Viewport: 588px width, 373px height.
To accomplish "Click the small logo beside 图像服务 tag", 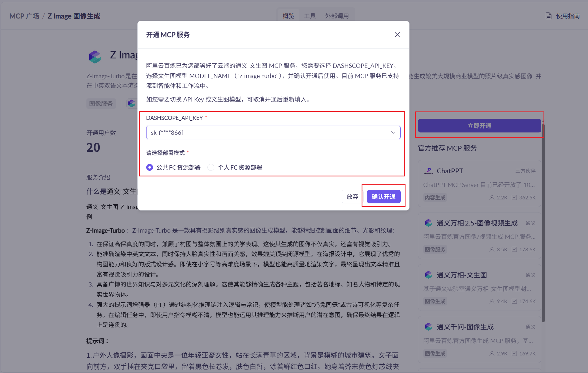I will [x=131, y=103].
